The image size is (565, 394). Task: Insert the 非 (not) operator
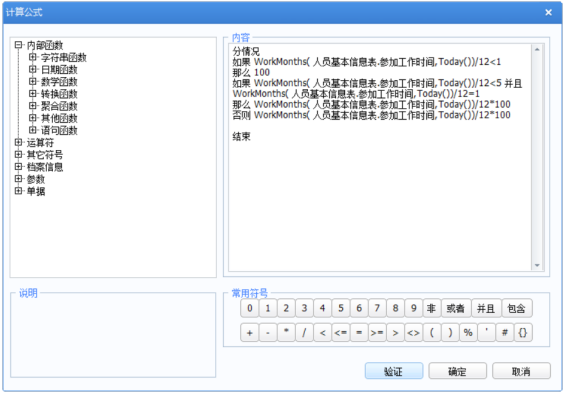click(x=432, y=308)
